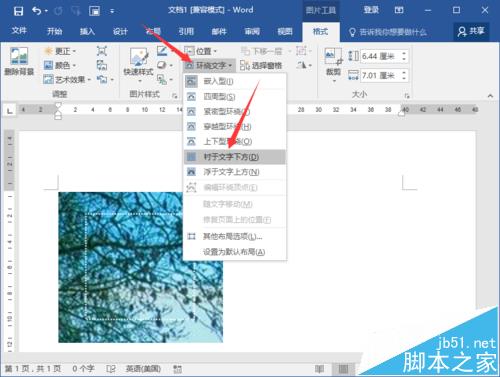This screenshot has height=377, width=500.
Task: Choose 紧密型环绕 tight wrapping
Action: (235, 111)
